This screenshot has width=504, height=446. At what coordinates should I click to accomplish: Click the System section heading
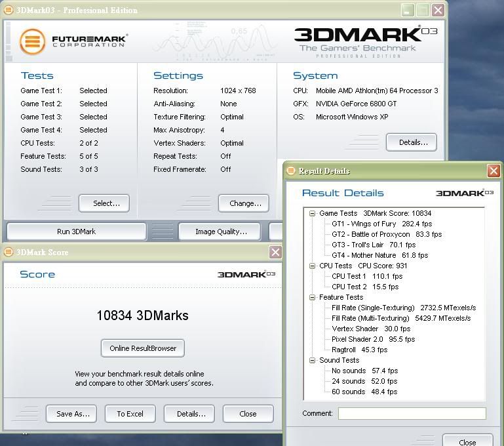(315, 75)
